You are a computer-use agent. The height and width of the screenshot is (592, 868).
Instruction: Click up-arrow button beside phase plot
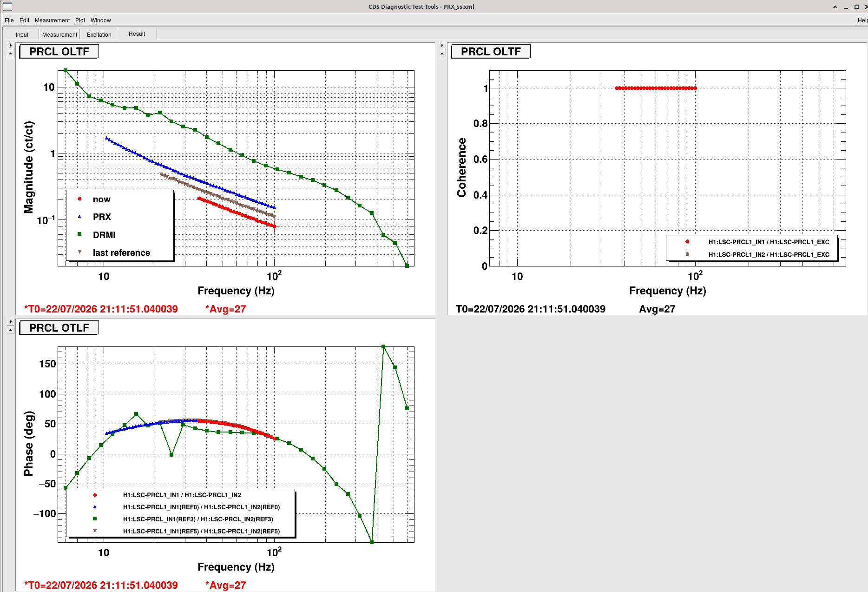coord(11,330)
